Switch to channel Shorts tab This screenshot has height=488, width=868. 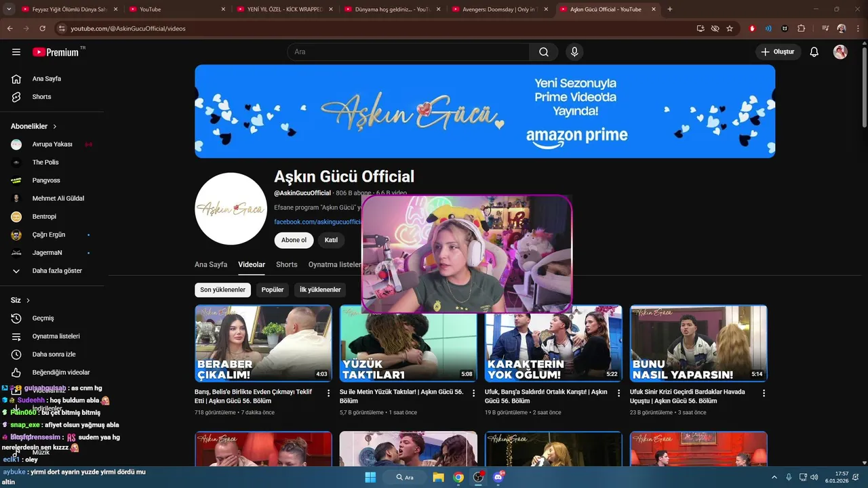[287, 264]
